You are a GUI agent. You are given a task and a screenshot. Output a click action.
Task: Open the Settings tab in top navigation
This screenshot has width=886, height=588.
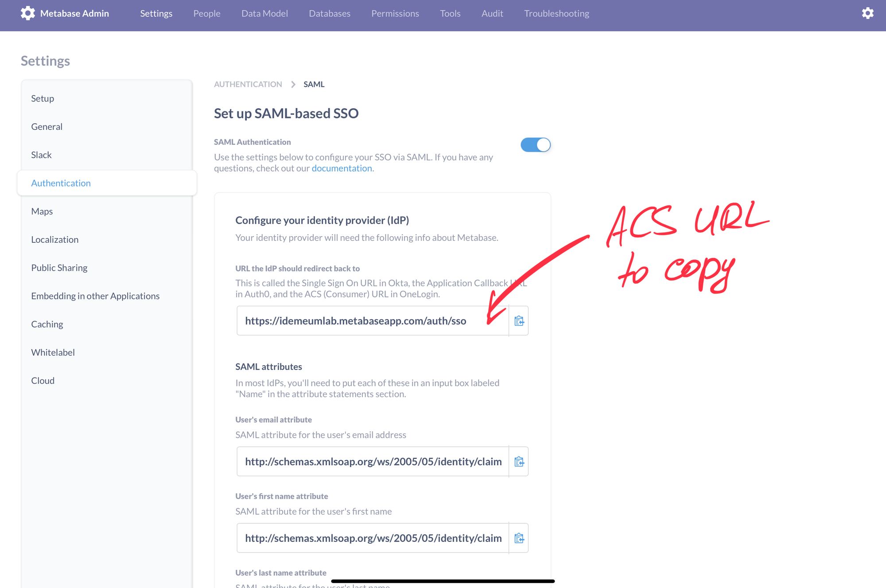point(156,13)
